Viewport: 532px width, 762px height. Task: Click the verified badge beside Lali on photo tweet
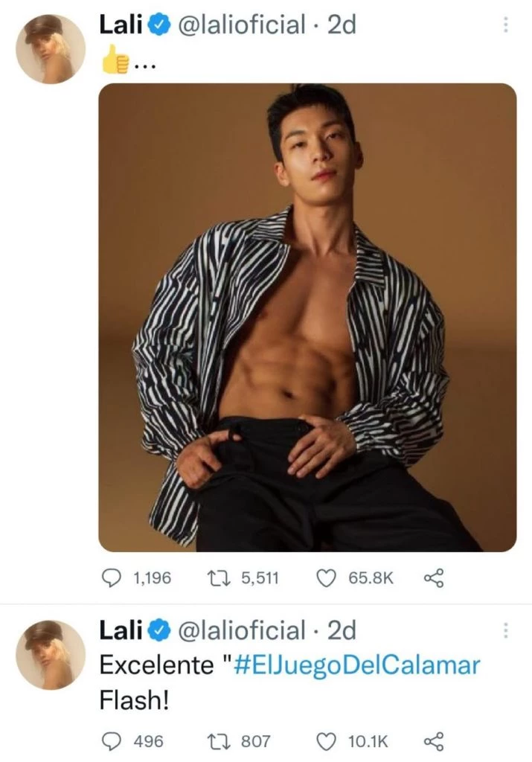click(158, 25)
